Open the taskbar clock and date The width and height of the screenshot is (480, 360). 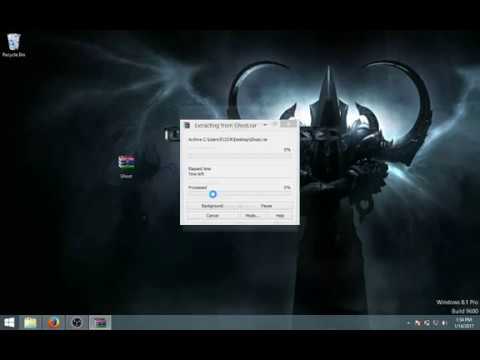(x=464, y=323)
